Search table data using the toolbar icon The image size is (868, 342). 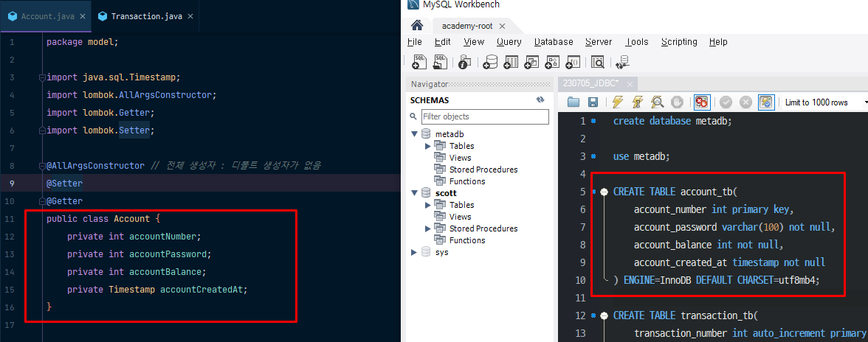pos(597,62)
